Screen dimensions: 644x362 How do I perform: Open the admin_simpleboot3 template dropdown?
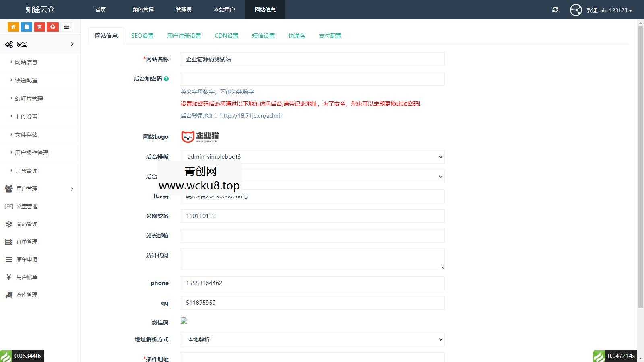tap(312, 157)
